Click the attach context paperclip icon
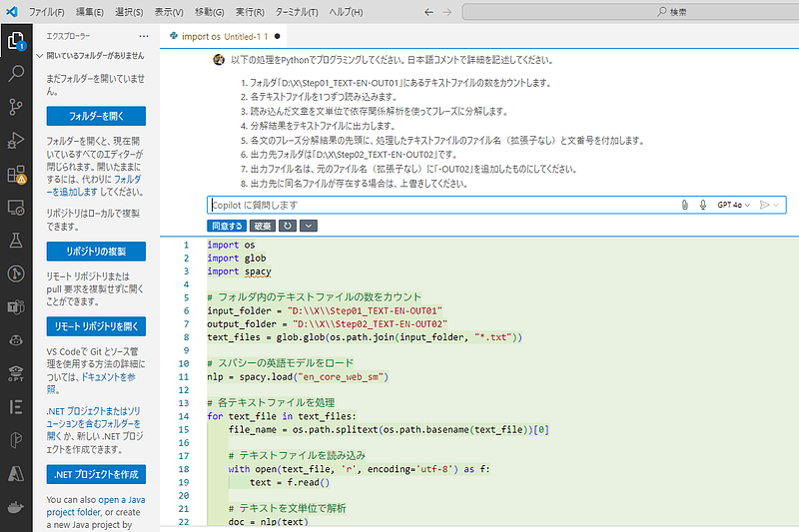The height and width of the screenshot is (532, 799). 685,205
